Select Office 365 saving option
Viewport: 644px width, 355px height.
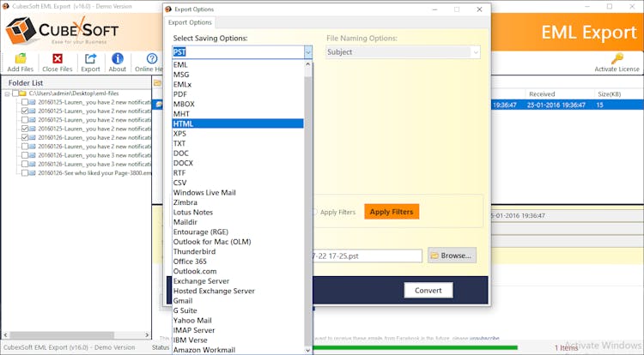click(x=238, y=262)
